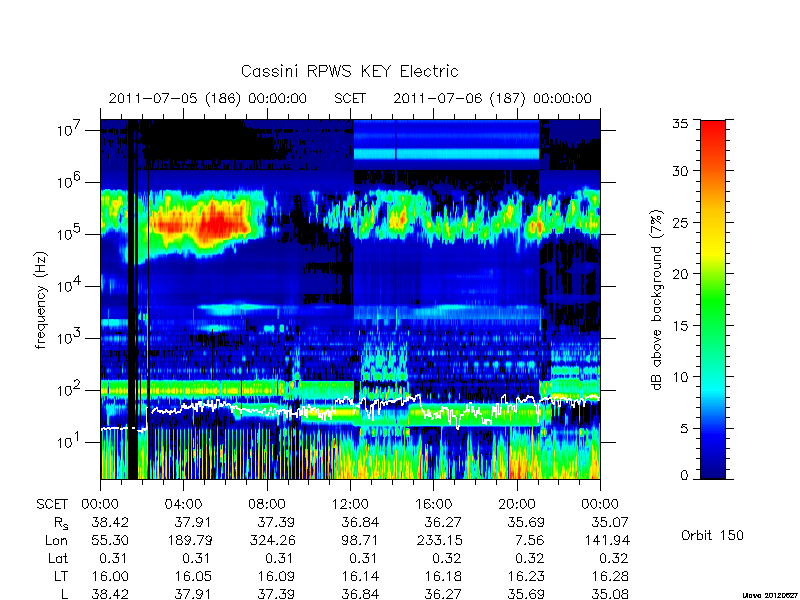Click the 15 tick label on color scale

tap(679, 326)
